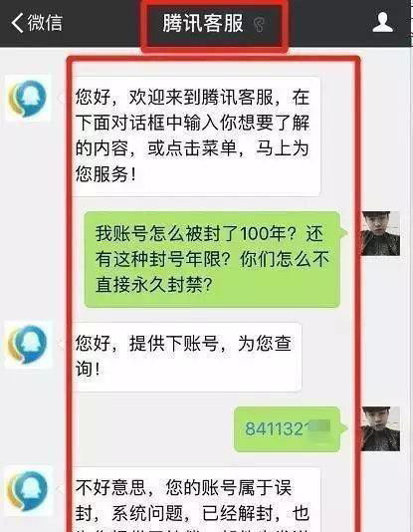The image size is (413, 532).
Task: Tap the text 你们怎么不直接永久封禁 in the green bubble
Action: click(212, 272)
